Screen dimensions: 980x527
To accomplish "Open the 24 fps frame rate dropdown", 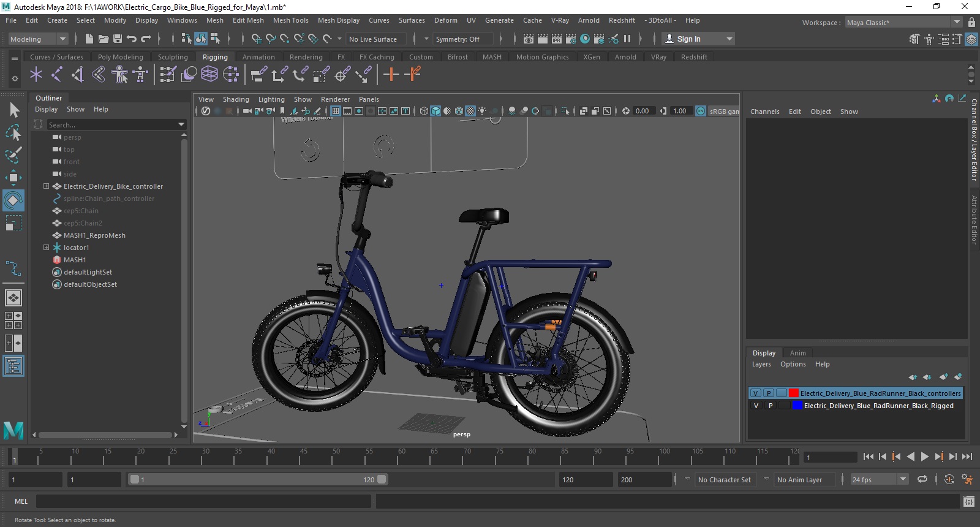I will point(880,480).
